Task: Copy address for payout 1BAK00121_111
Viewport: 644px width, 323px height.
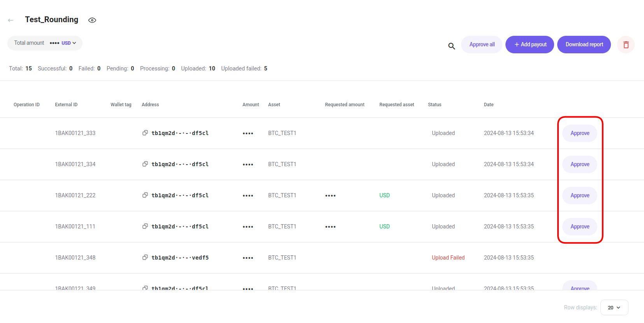Action: (145, 226)
